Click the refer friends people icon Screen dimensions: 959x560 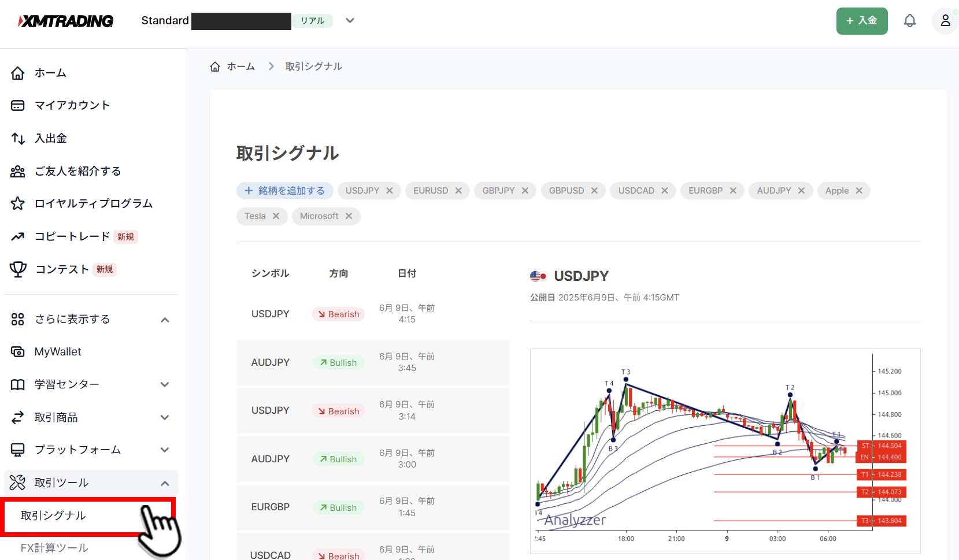18,171
